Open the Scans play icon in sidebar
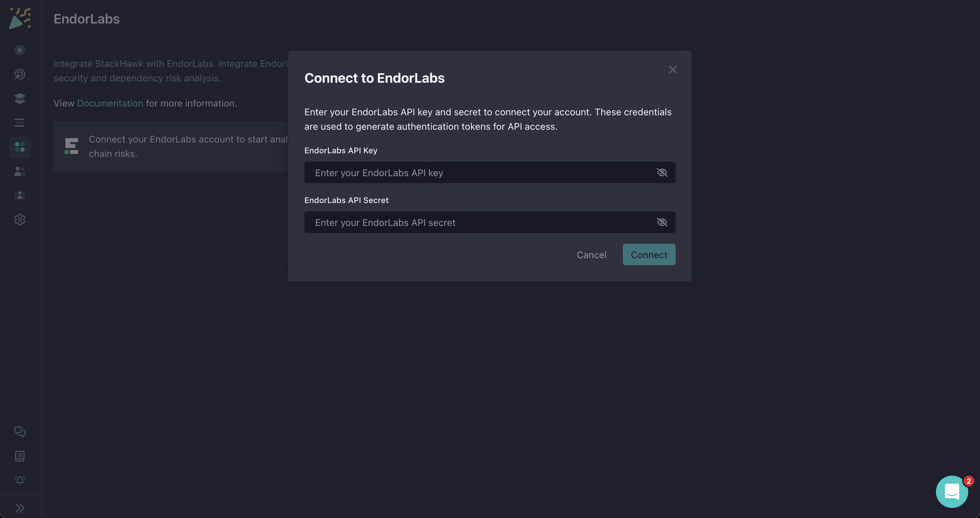980x518 pixels. pyautogui.click(x=20, y=50)
